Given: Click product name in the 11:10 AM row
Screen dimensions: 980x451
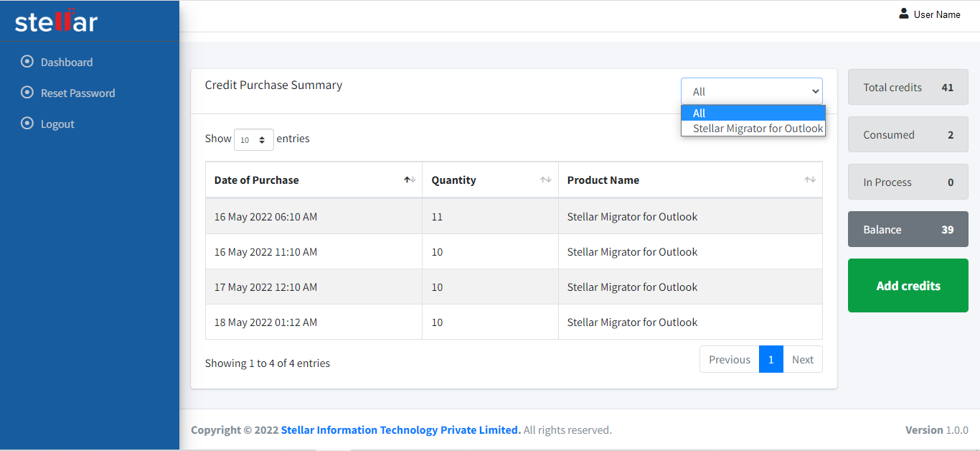Looking at the screenshot, I should click(690, 252).
